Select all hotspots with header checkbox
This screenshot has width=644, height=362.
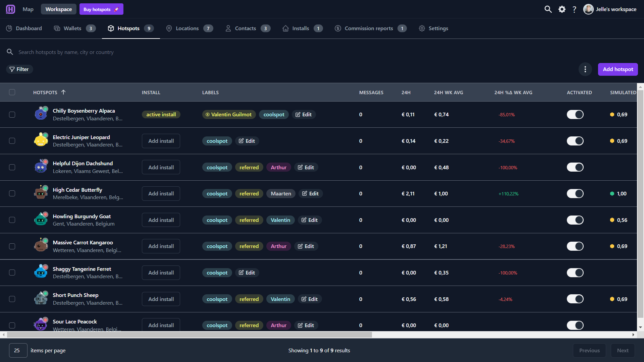click(x=12, y=92)
